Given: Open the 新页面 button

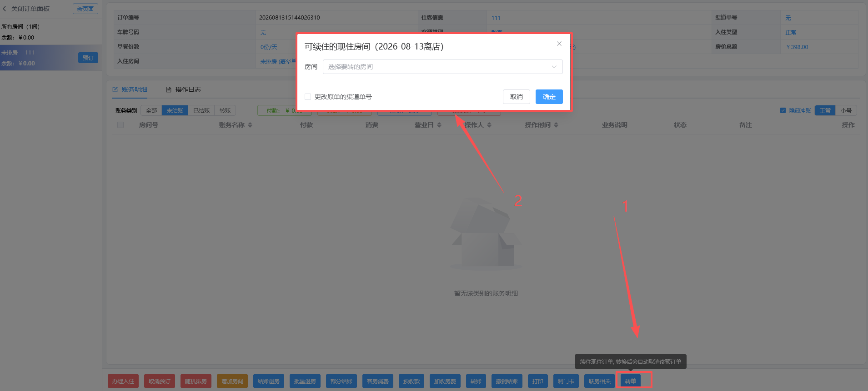Looking at the screenshot, I should click(85, 9).
